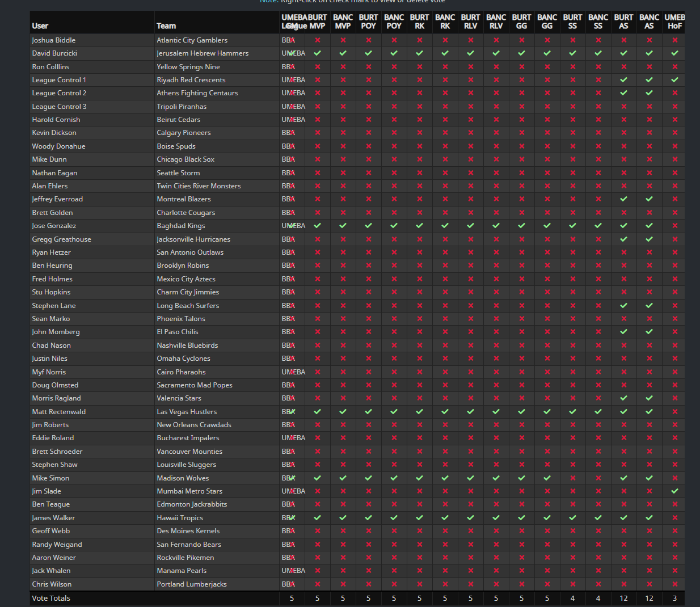Click Jim Slade's UMEB HoF green check
The image size is (700, 607).
pyautogui.click(x=674, y=491)
